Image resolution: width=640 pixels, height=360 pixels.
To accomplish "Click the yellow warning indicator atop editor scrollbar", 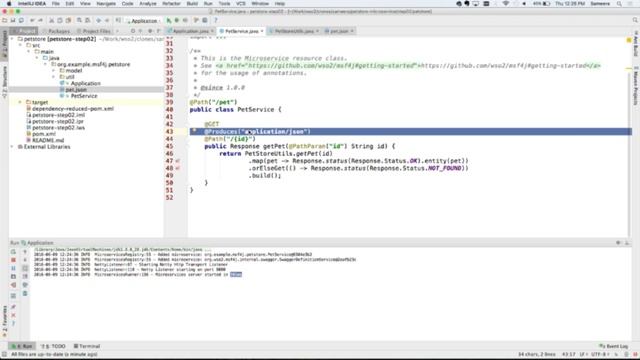I will pyautogui.click(x=629, y=40).
